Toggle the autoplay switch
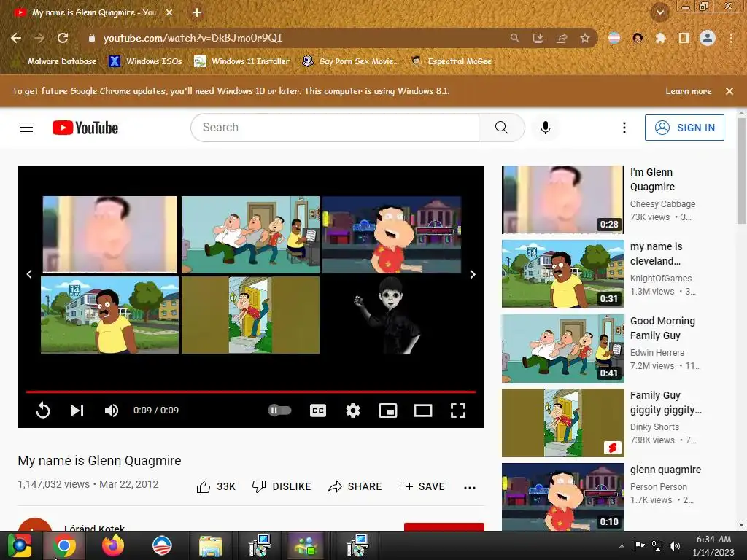Viewport: 747px width, 560px height. [x=279, y=411]
